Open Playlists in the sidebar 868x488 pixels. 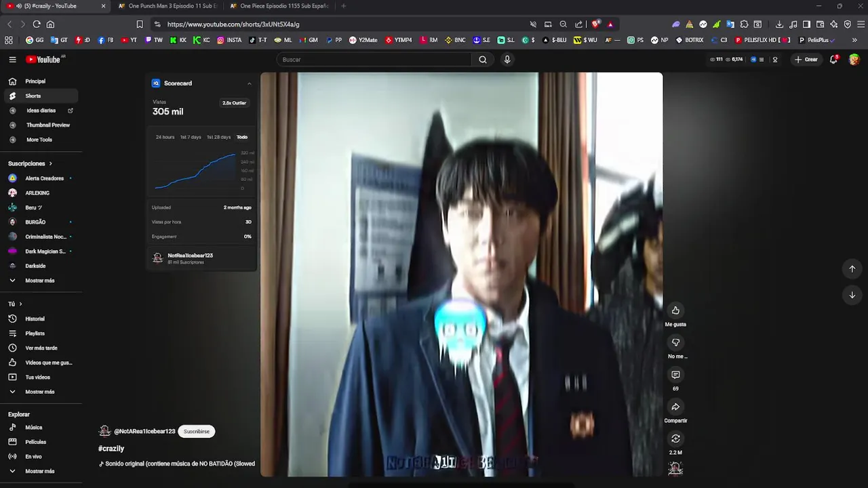coord(41,333)
